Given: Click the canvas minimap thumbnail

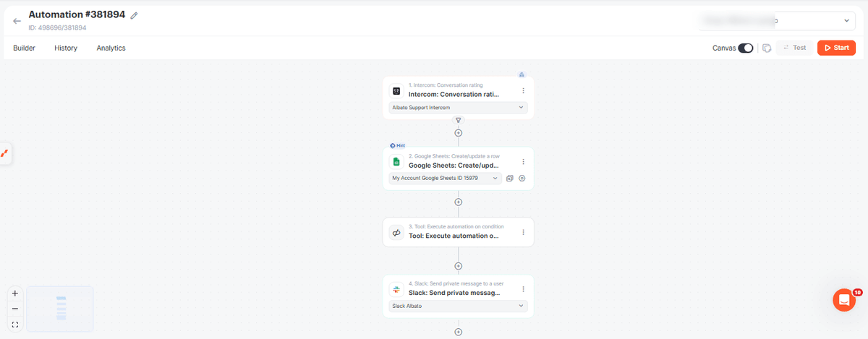Looking at the screenshot, I should pyautogui.click(x=60, y=309).
